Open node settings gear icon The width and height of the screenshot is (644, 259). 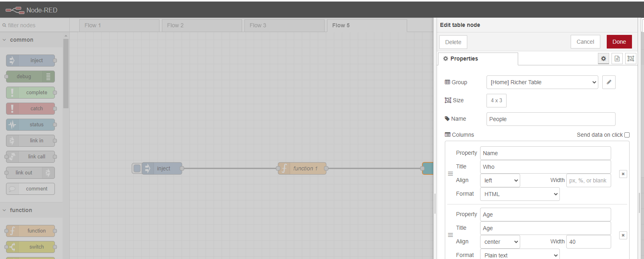point(604,59)
